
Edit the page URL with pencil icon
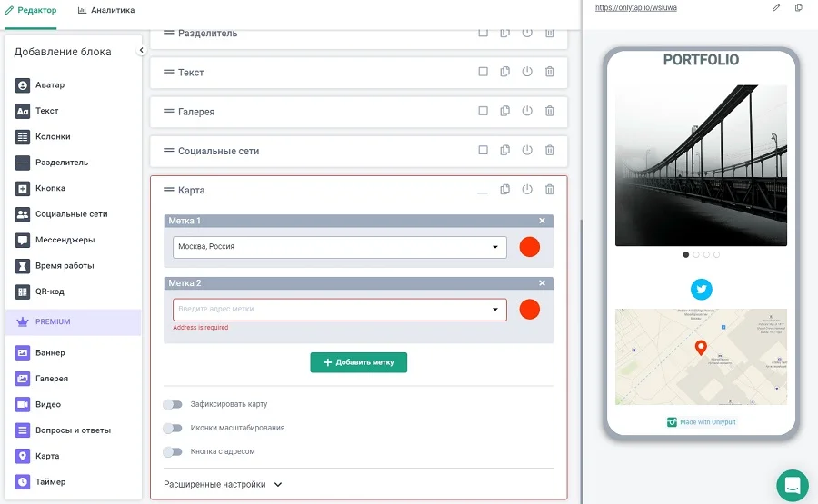[776, 8]
